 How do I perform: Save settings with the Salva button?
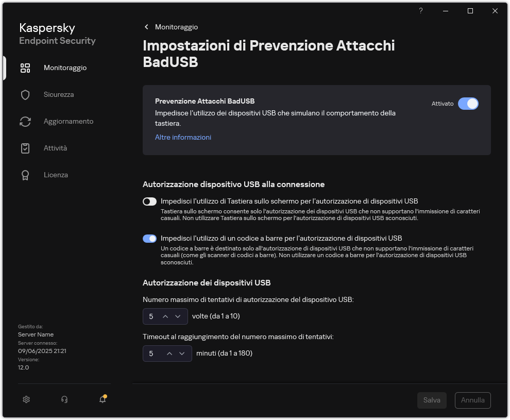[432, 400]
